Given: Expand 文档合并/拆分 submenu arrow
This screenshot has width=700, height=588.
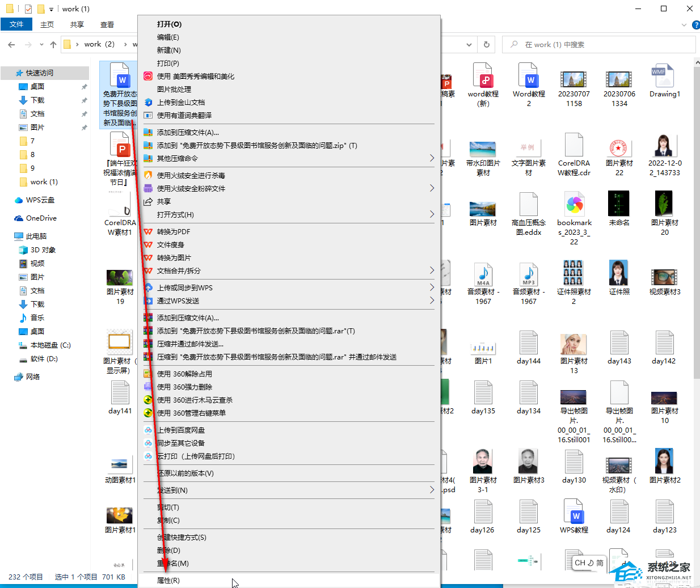Looking at the screenshot, I should pyautogui.click(x=432, y=270).
